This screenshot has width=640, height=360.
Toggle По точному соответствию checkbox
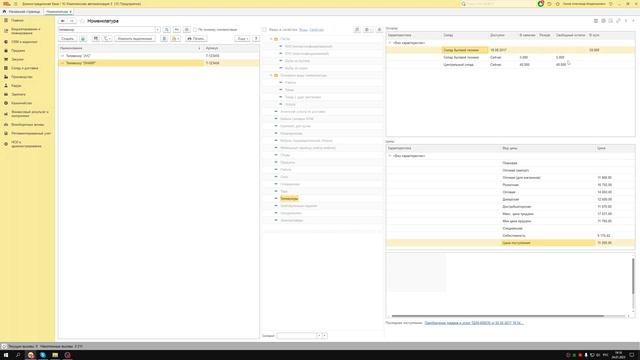[195, 30]
